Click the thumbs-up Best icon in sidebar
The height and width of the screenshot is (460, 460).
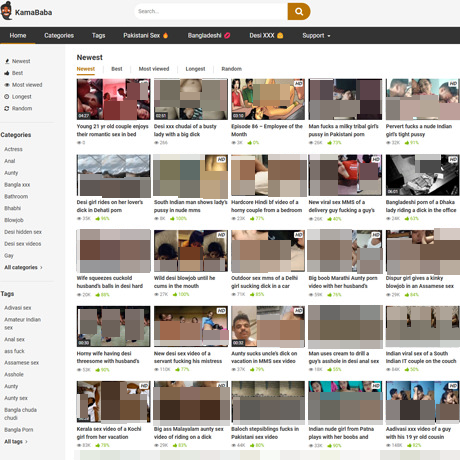[x=7, y=73]
